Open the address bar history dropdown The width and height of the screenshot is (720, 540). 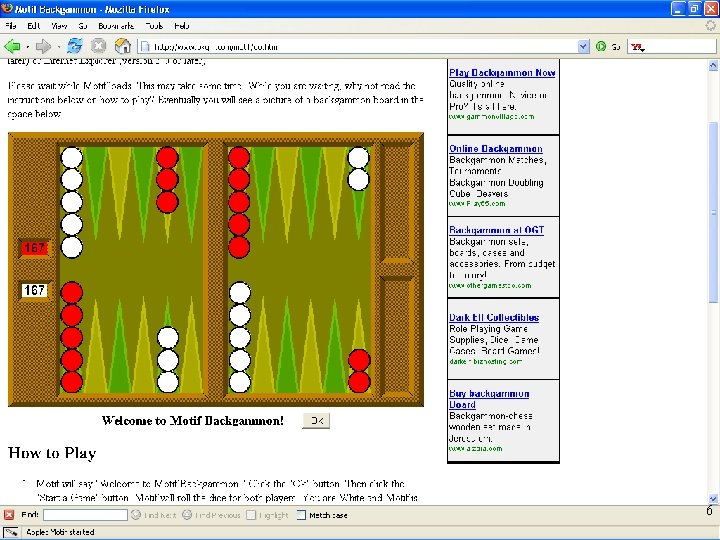(x=583, y=46)
